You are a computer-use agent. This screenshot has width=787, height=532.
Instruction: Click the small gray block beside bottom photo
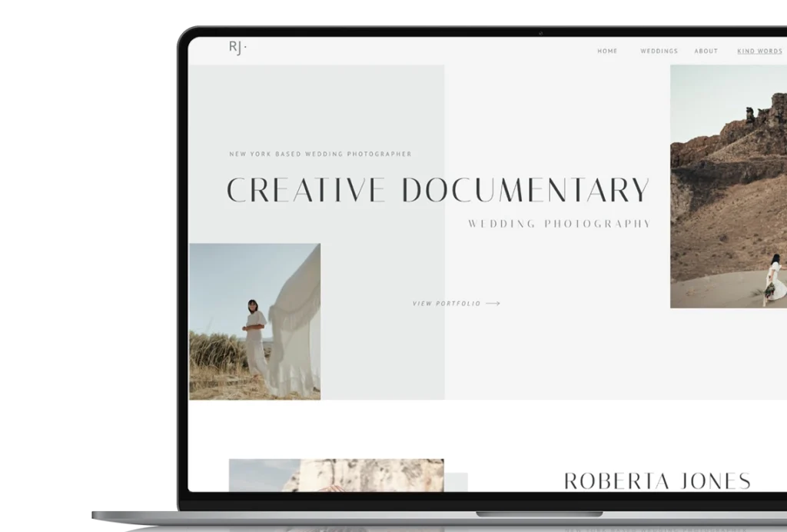click(x=456, y=482)
